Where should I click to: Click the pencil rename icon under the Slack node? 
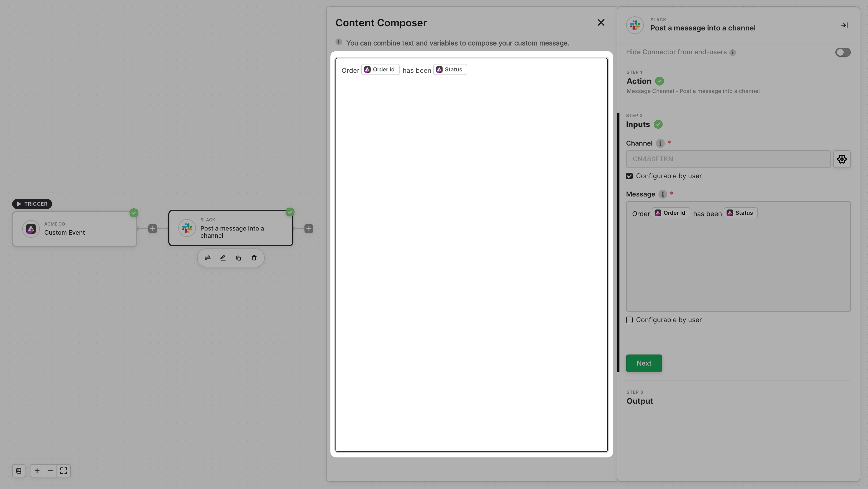[x=223, y=258]
